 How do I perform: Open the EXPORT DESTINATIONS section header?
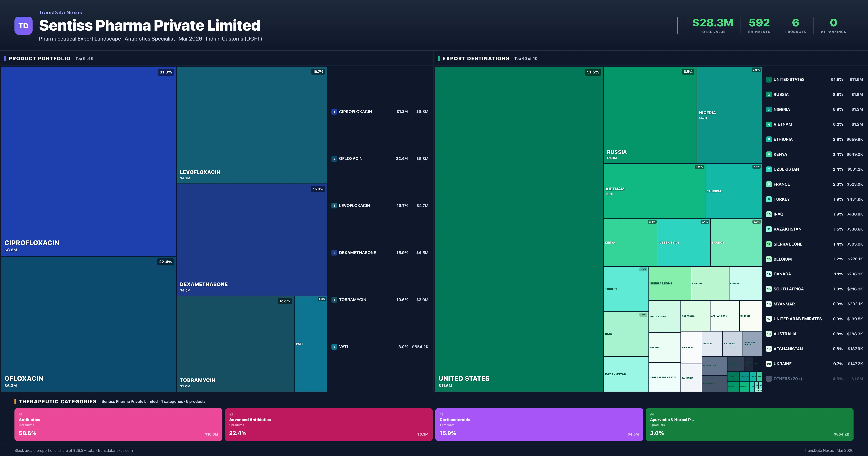[476, 58]
